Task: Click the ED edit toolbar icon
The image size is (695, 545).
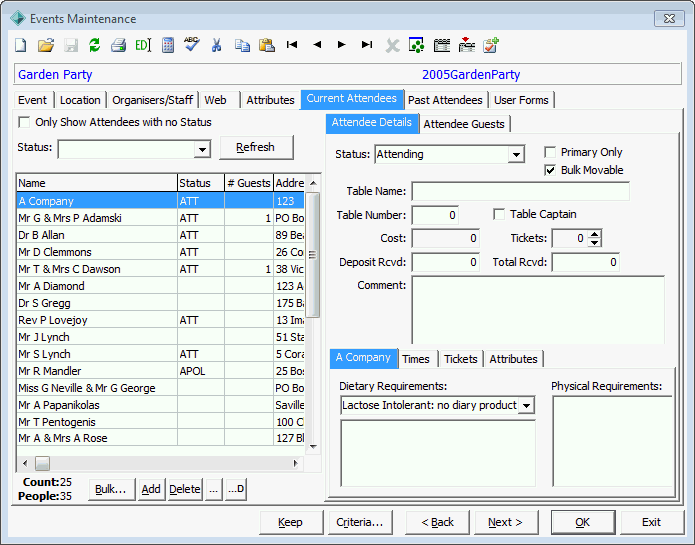Action: tap(143, 45)
